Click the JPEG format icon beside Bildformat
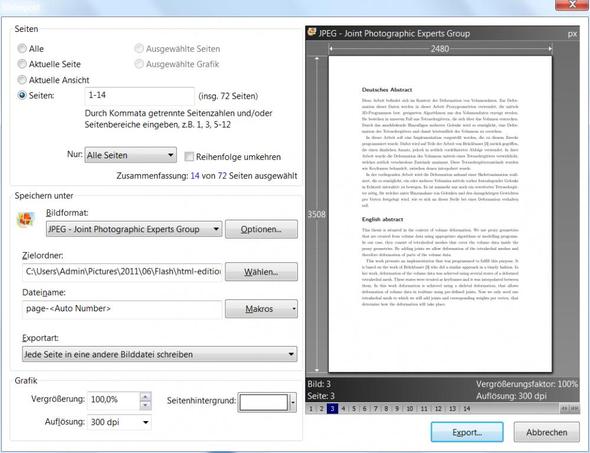Viewport: 590px width, 453px height. [26, 220]
